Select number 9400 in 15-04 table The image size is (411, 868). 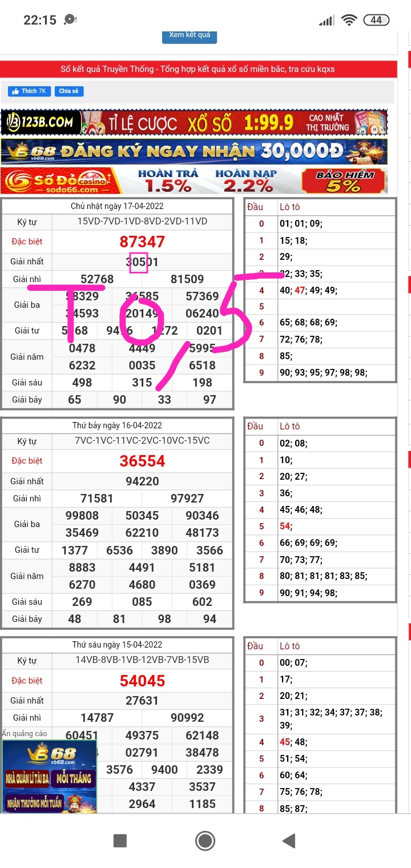164,770
